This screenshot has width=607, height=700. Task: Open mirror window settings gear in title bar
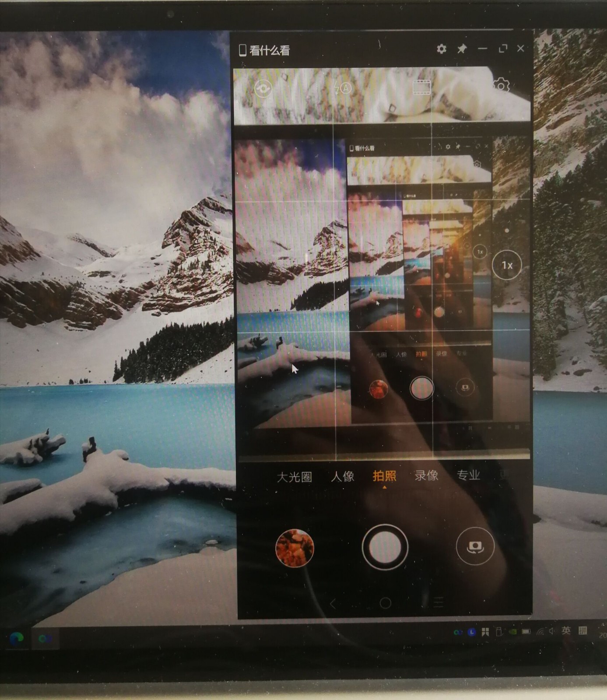[442, 49]
